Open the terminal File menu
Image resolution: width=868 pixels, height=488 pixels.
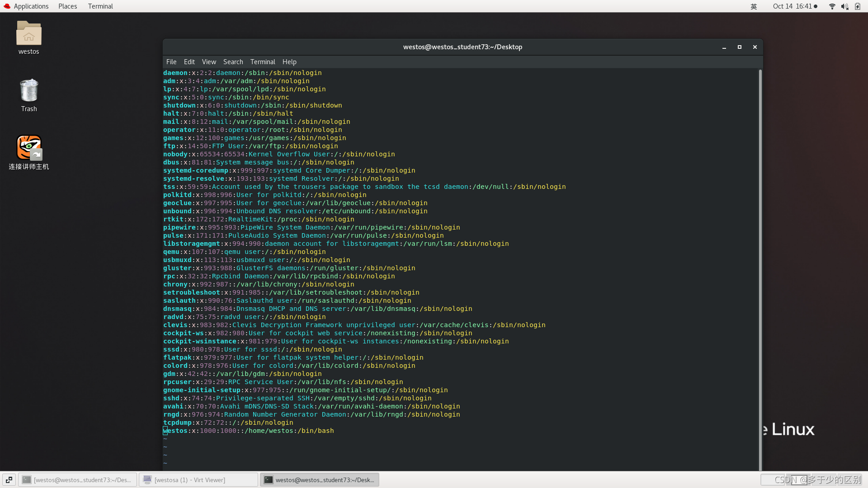click(x=171, y=62)
